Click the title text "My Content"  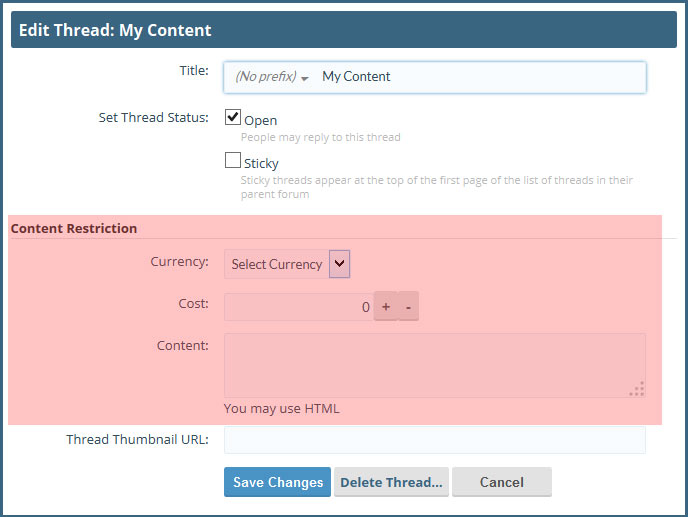(356, 77)
